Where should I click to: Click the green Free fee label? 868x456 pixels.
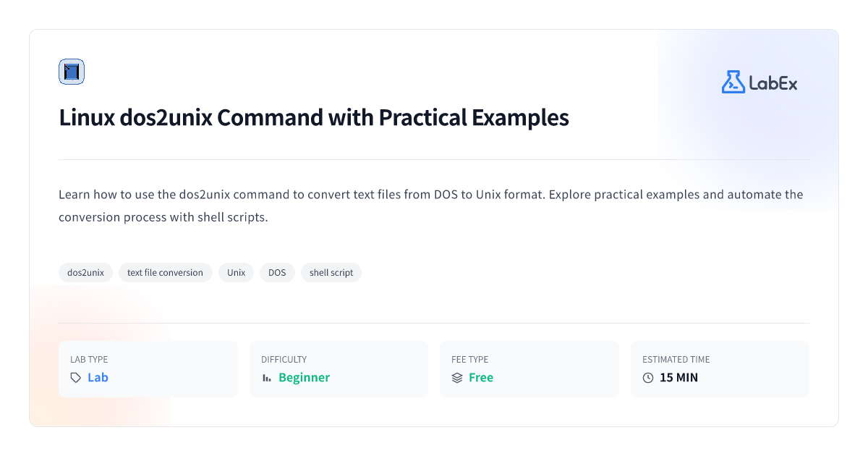(x=481, y=378)
